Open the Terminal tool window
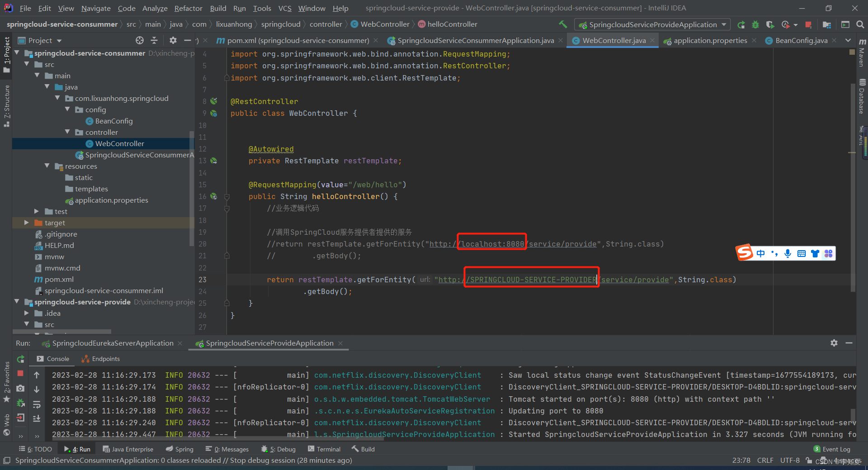The height and width of the screenshot is (470, 868). 324,449
